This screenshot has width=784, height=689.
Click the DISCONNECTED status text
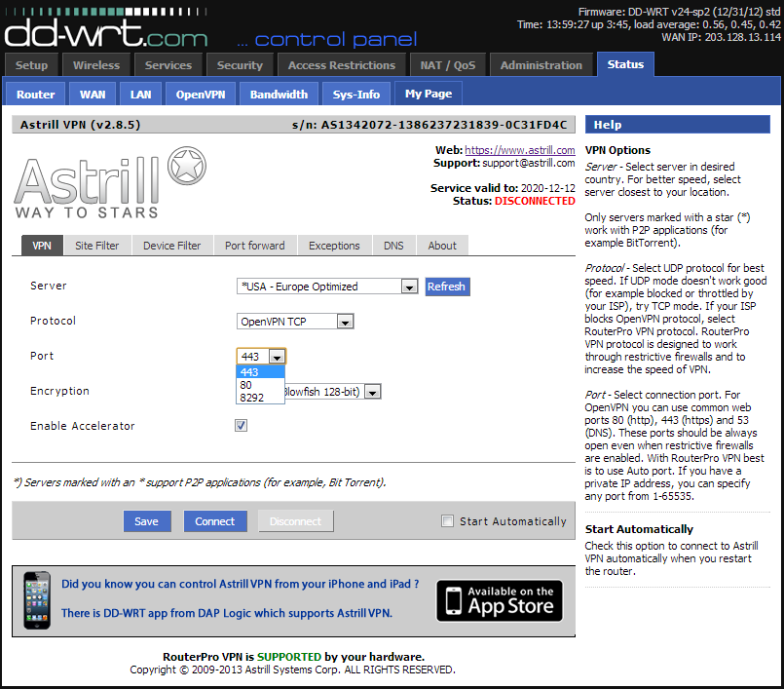pyautogui.click(x=535, y=201)
